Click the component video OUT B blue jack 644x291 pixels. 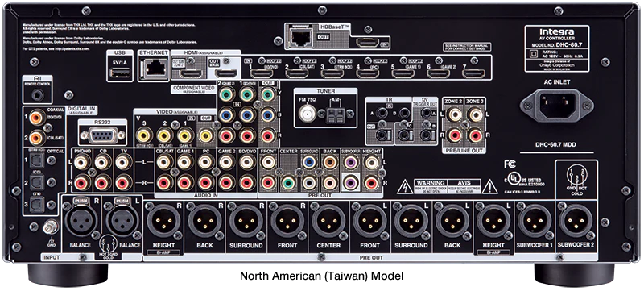pos(268,115)
